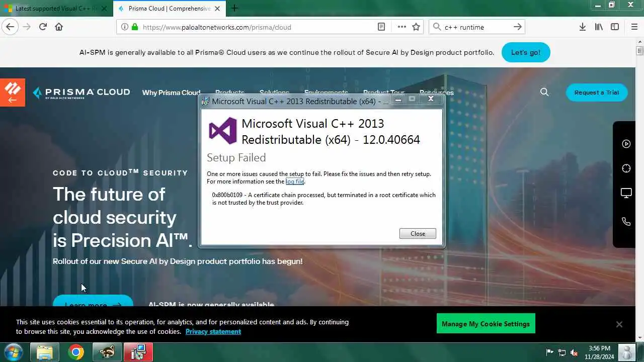Open the Windows Start menu
This screenshot has height=362, width=644.
tap(13, 352)
